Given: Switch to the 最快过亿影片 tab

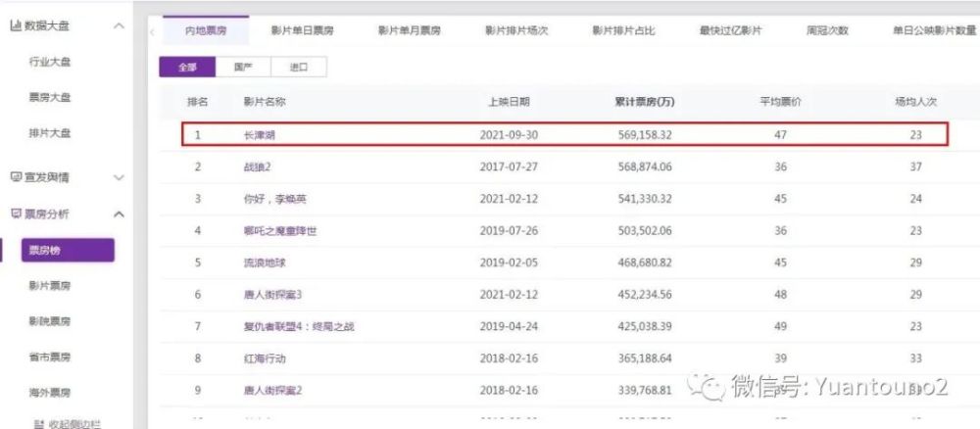Looking at the screenshot, I should 731,30.
